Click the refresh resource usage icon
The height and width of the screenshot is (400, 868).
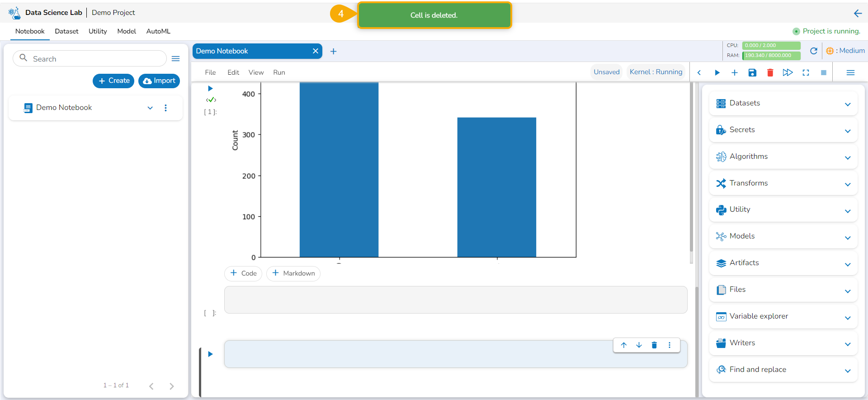click(813, 51)
